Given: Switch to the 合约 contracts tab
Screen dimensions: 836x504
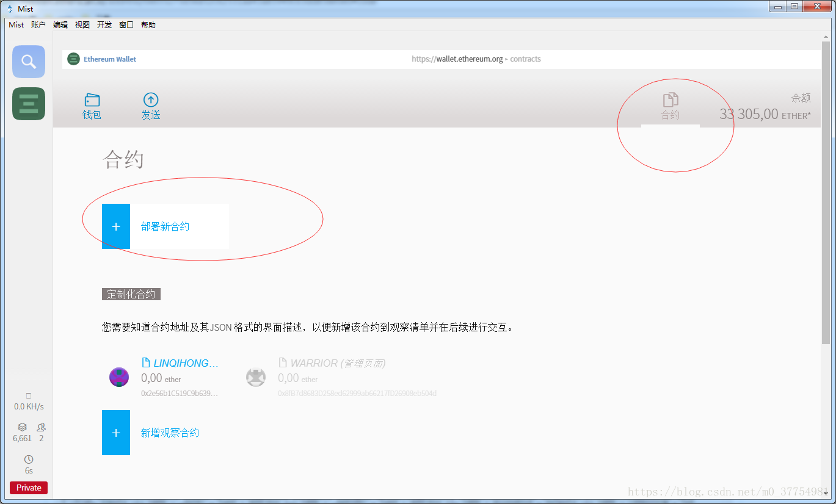Looking at the screenshot, I should click(x=670, y=106).
